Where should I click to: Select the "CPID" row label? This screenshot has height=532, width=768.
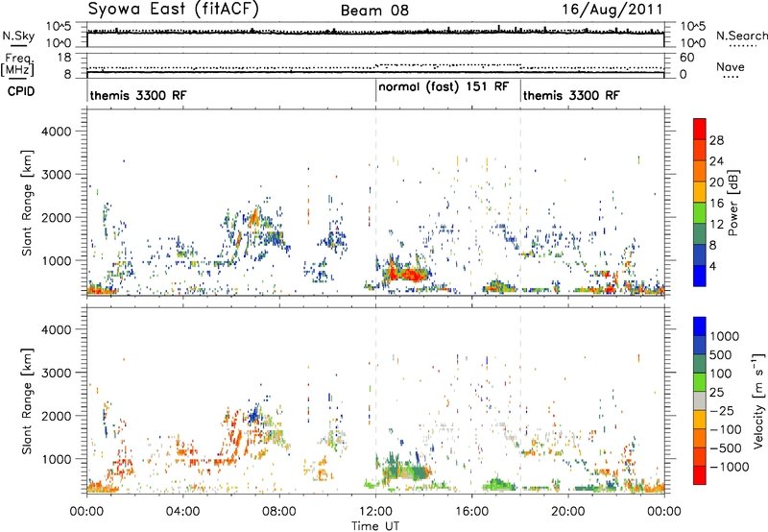21,91
